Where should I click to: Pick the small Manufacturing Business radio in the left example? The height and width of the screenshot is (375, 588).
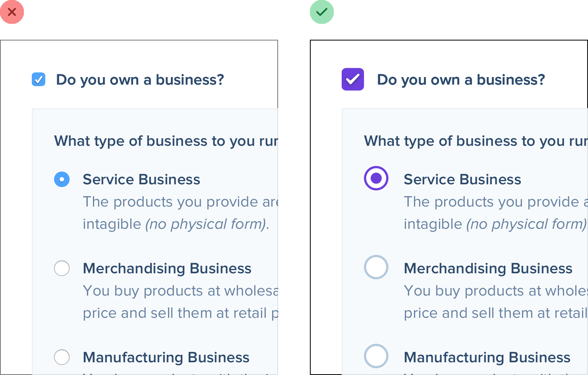[62, 357]
